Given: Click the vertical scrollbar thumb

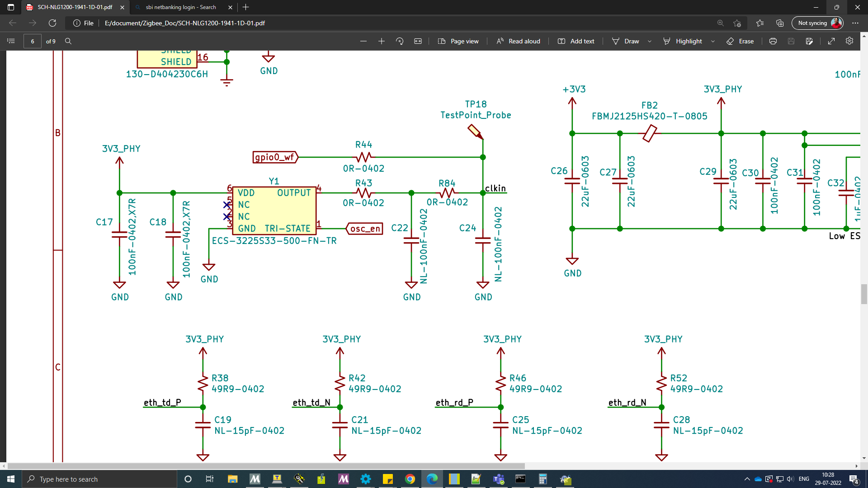Looking at the screenshot, I should point(864,294).
